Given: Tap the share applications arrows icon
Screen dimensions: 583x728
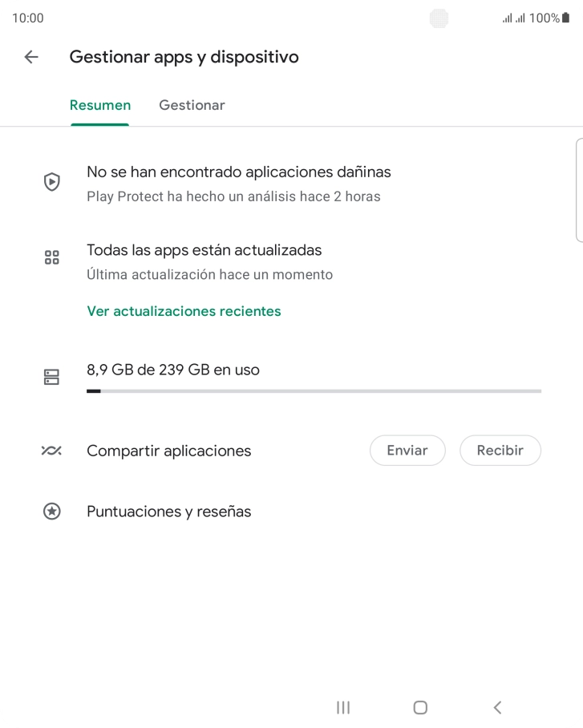Looking at the screenshot, I should click(x=52, y=451).
